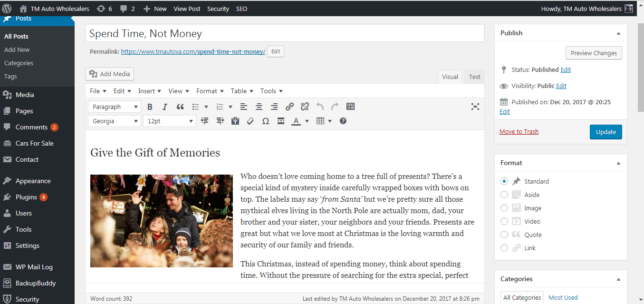Viewport: 644px width, 304px height.
Task: Click the bulleted list icon
Action: [195, 107]
